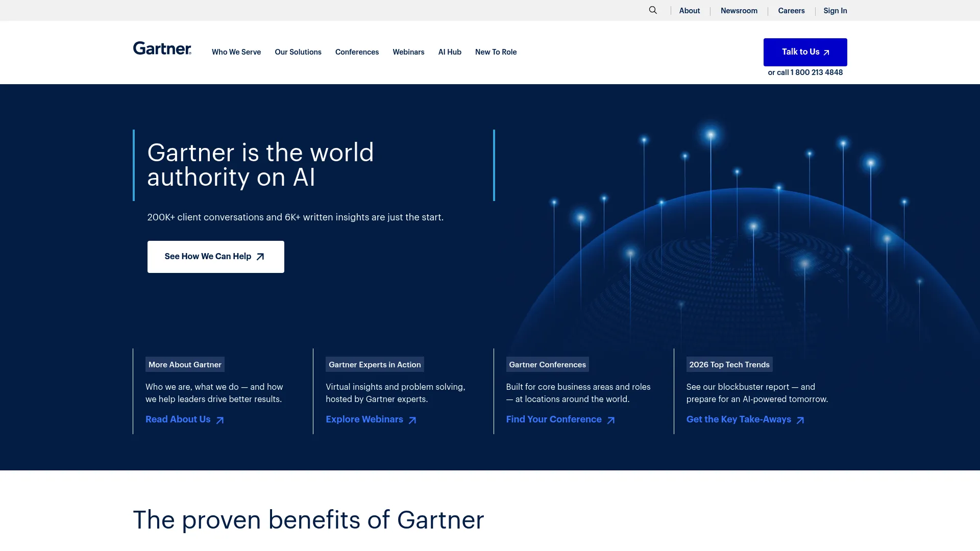Screen dimensions: 980x551
Task: Click the arrow icon next to Explore Webinars
Action: coord(411,420)
